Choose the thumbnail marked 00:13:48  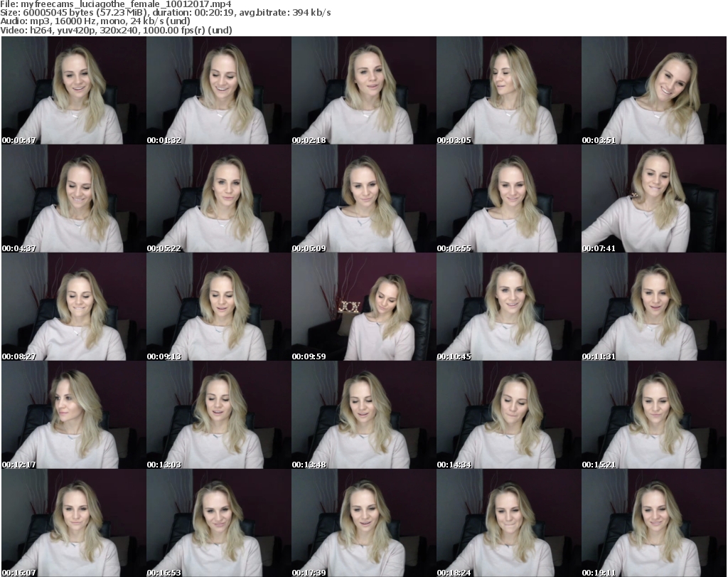pos(363,415)
